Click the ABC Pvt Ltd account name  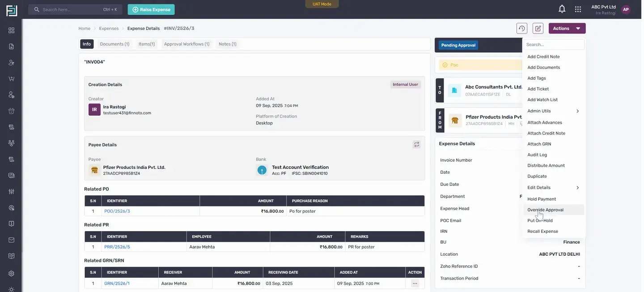[x=604, y=7]
